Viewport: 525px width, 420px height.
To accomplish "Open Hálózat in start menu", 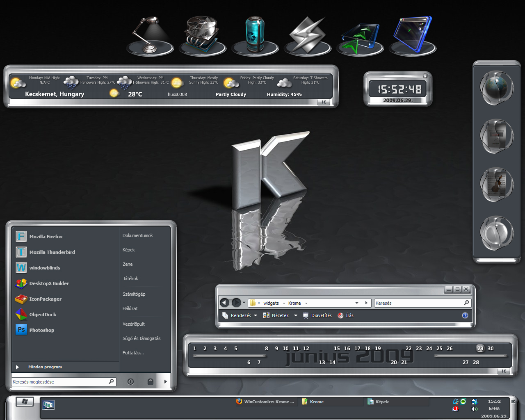I will coord(130,308).
